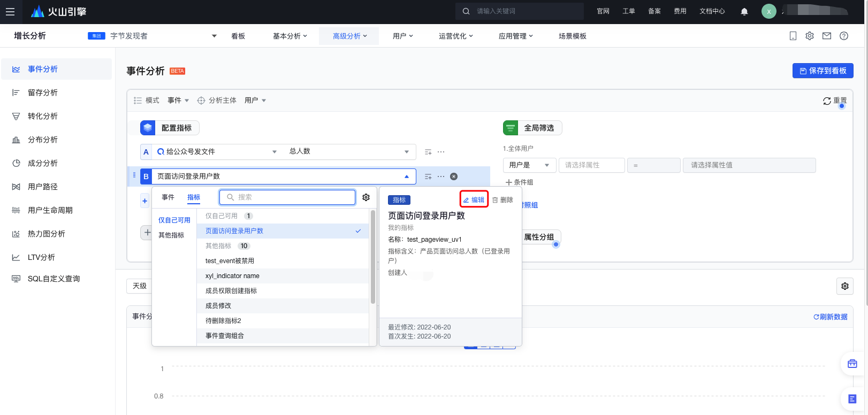Click the indicator search field
The height and width of the screenshot is (415, 868).
(x=287, y=197)
